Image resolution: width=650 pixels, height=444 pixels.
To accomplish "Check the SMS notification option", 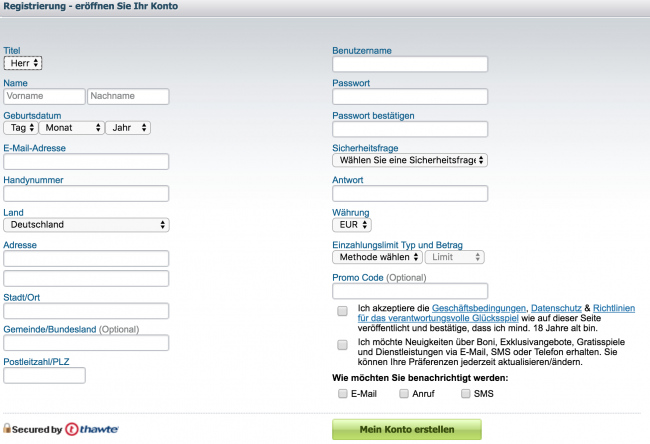I will (x=466, y=393).
